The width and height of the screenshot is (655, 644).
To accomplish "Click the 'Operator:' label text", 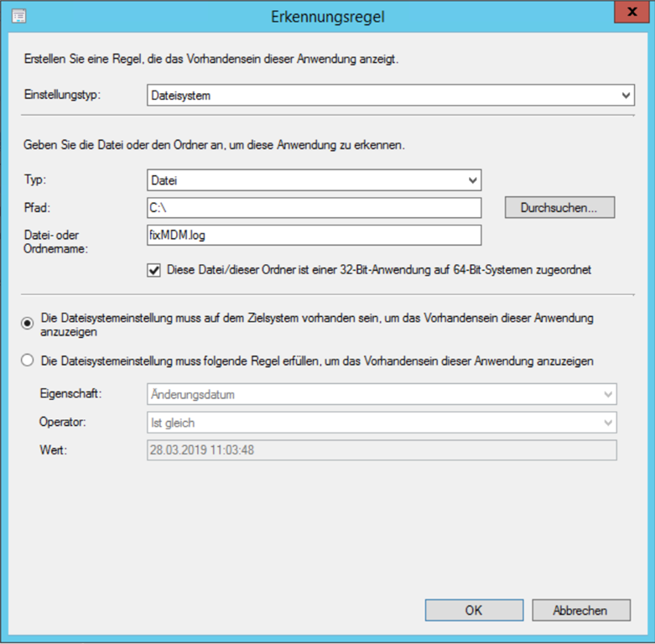I will (x=64, y=422).
